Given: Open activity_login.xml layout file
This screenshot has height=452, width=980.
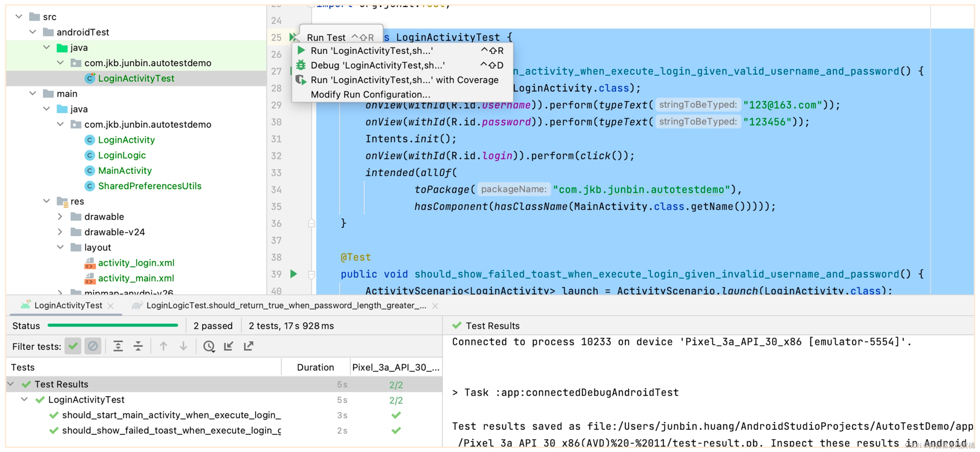Looking at the screenshot, I should 136,263.
